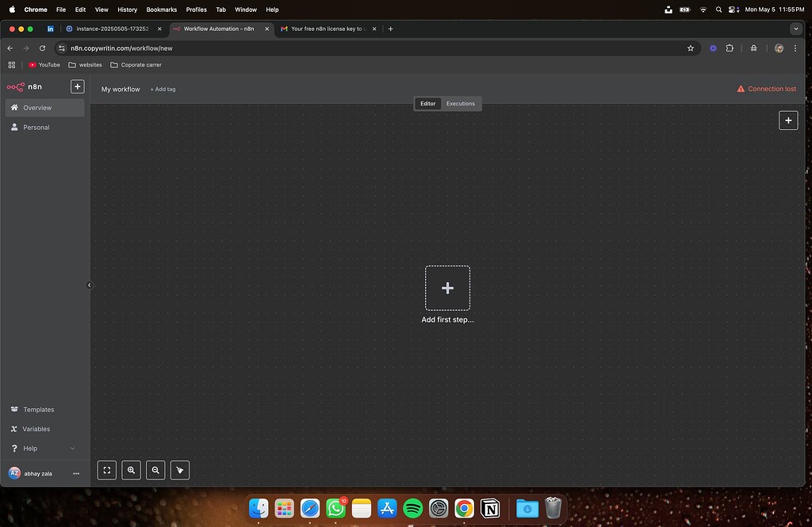Click the zoom to fit canvas icon
Screen dimensions: 812x527
[x=106, y=470]
